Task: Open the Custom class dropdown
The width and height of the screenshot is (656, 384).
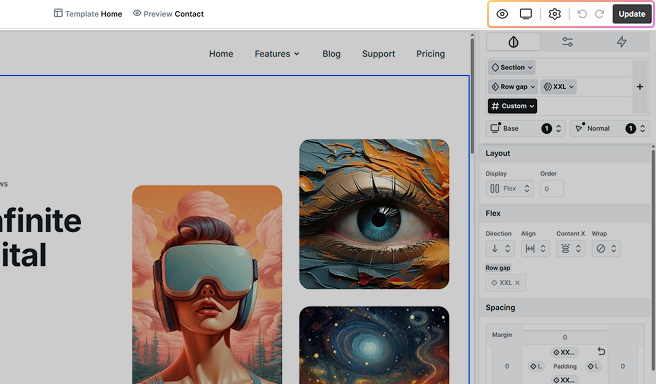Action: tap(512, 106)
